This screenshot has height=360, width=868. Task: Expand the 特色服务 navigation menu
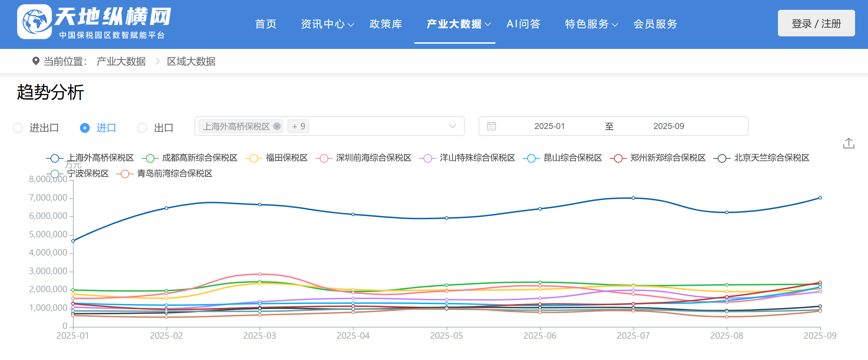click(x=591, y=24)
